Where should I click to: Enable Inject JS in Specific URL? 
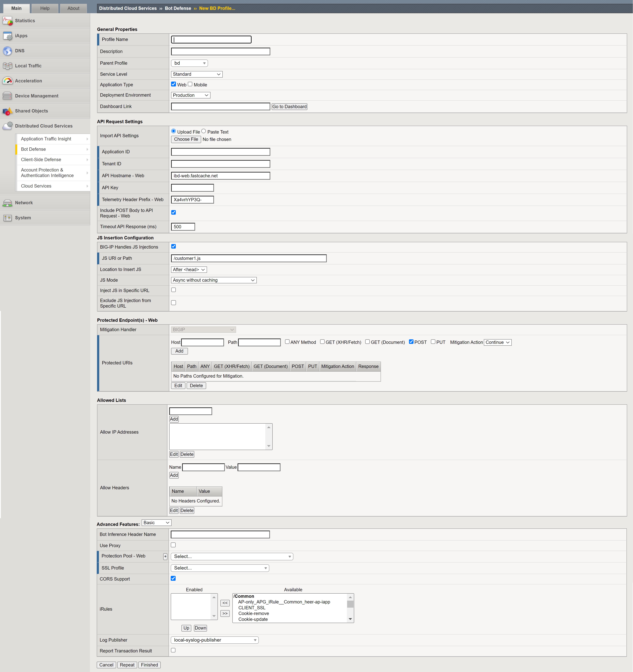coord(174,290)
